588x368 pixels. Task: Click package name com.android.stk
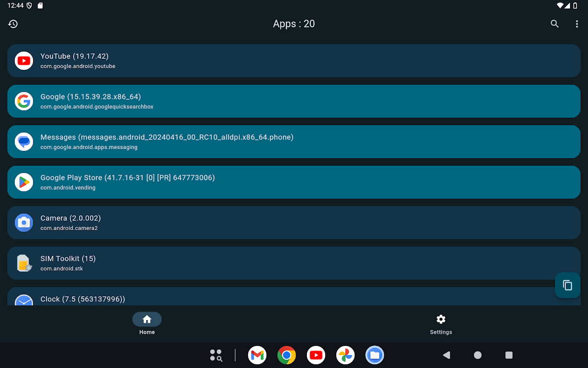[62, 269]
